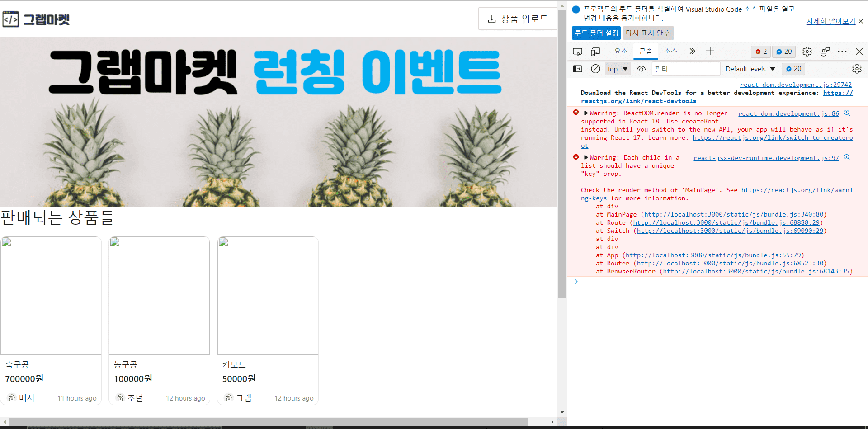868x429 pixels.
Task: Open BrowserRouter bundle.js:68143:35 stack link
Action: 756,271
